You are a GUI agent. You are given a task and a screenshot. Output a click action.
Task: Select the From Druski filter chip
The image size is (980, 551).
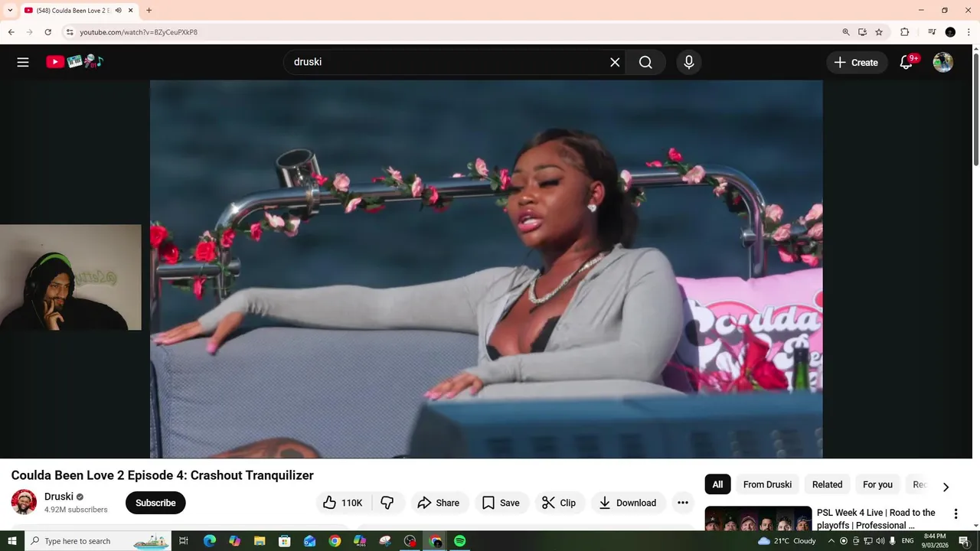pos(767,484)
